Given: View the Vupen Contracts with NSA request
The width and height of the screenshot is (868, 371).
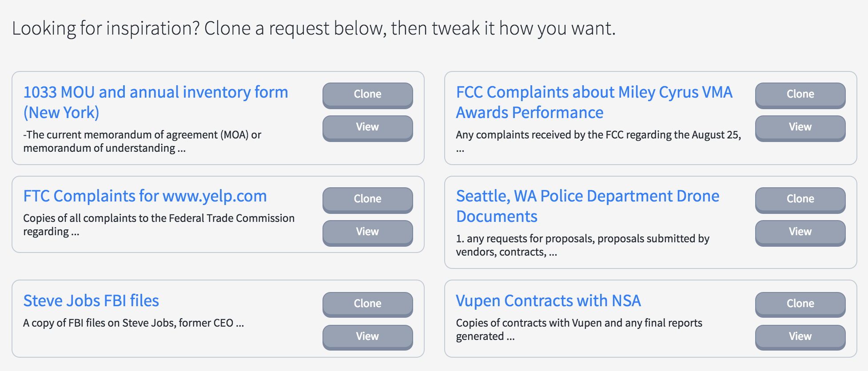Looking at the screenshot, I should (x=800, y=337).
